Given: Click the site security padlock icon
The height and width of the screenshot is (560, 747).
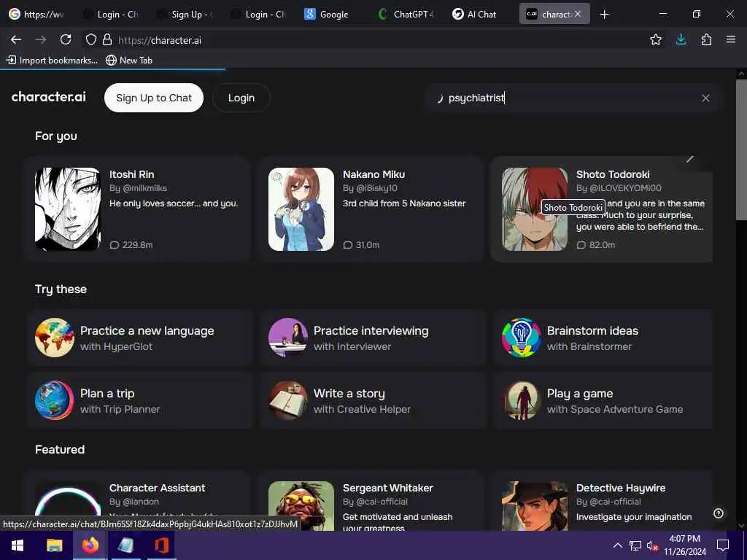Looking at the screenshot, I should [108, 40].
